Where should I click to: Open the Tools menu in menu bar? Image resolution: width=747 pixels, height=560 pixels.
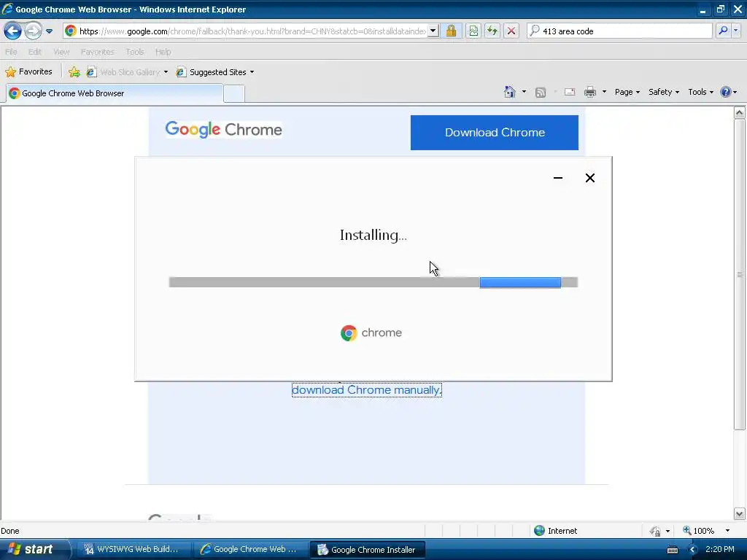(135, 52)
